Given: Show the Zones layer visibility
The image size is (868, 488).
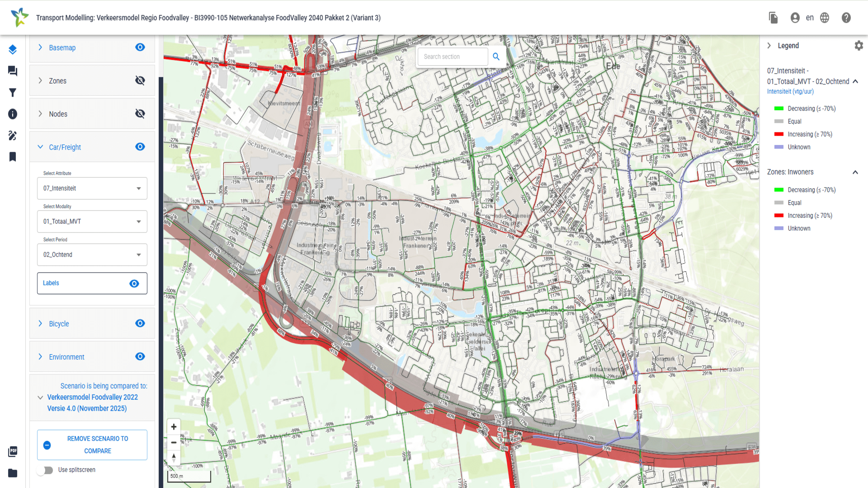Looking at the screenshot, I should coord(140,81).
